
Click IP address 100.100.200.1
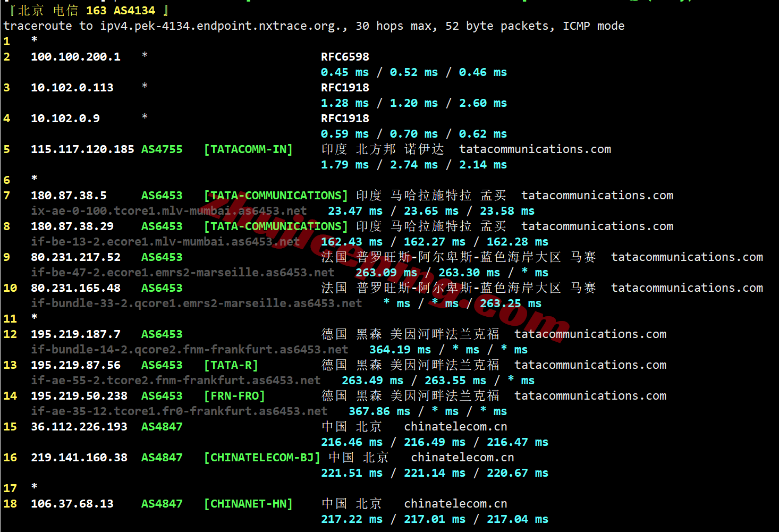tap(75, 57)
